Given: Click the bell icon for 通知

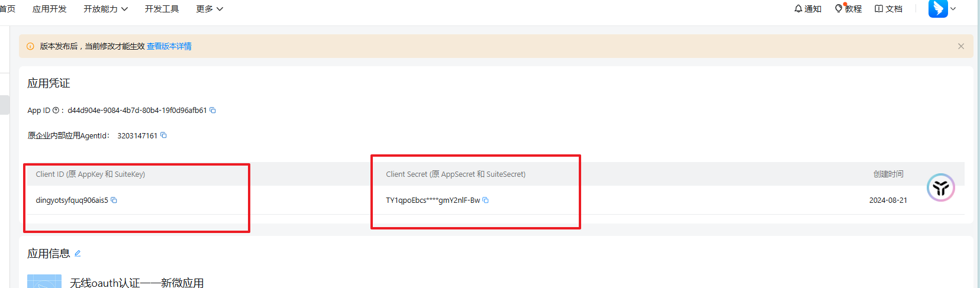Looking at the screenshot, I should click(798, 9).
